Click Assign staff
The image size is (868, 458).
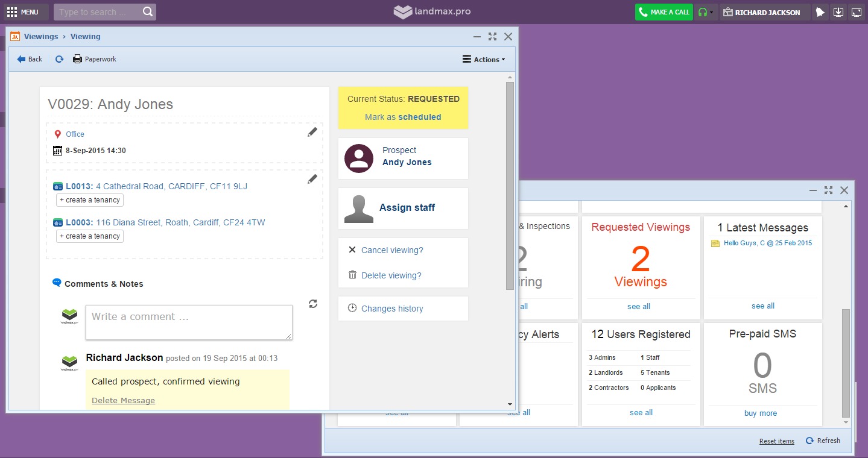[407, 208]
